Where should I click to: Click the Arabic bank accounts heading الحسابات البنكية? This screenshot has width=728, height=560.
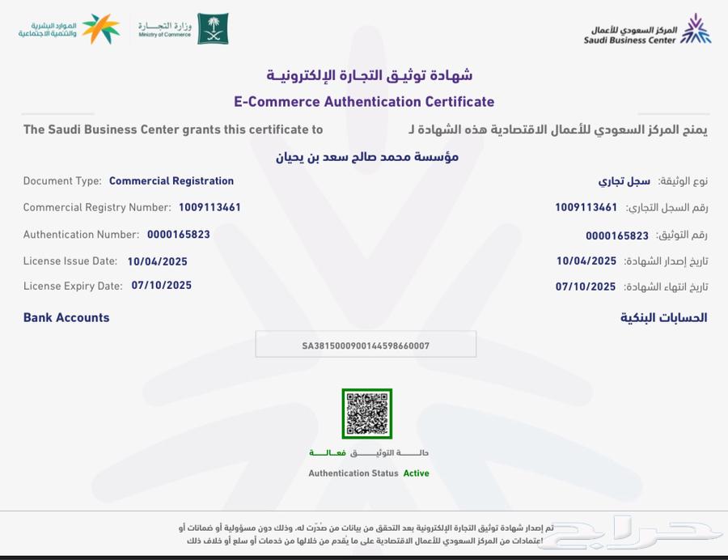tap(664, 317)
